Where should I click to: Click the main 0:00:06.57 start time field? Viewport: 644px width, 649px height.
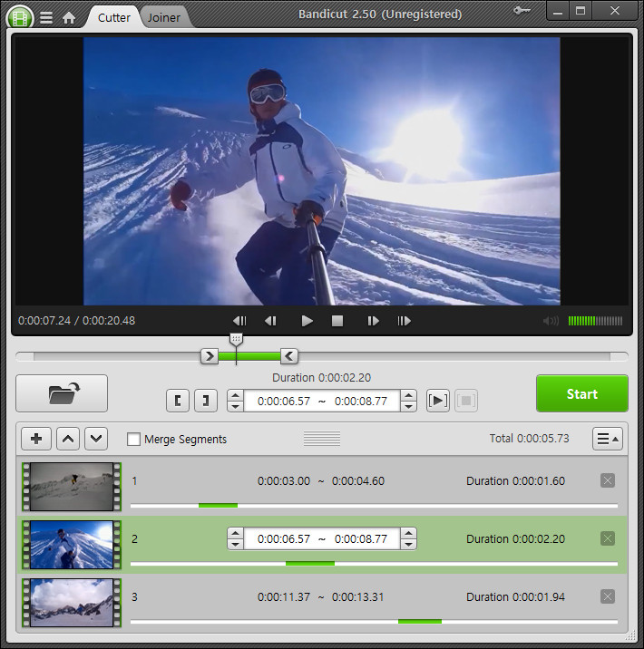click(284, 401)
